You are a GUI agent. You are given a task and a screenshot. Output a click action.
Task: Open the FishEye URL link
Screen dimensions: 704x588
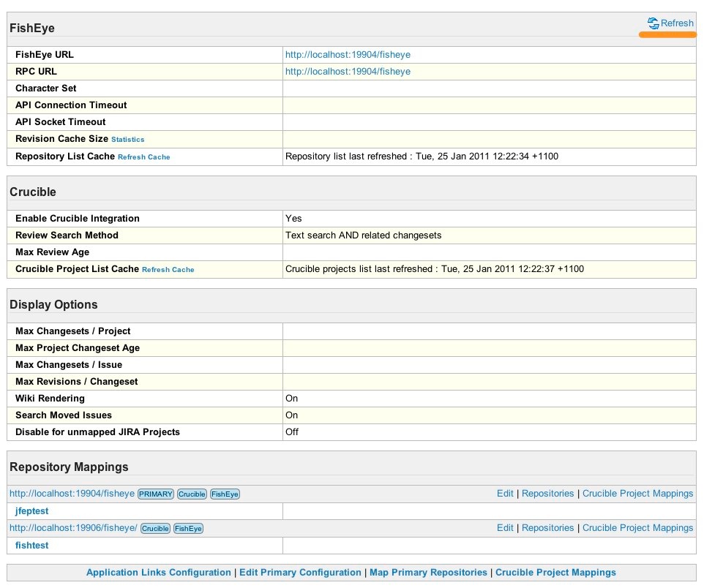click(348, 55)
